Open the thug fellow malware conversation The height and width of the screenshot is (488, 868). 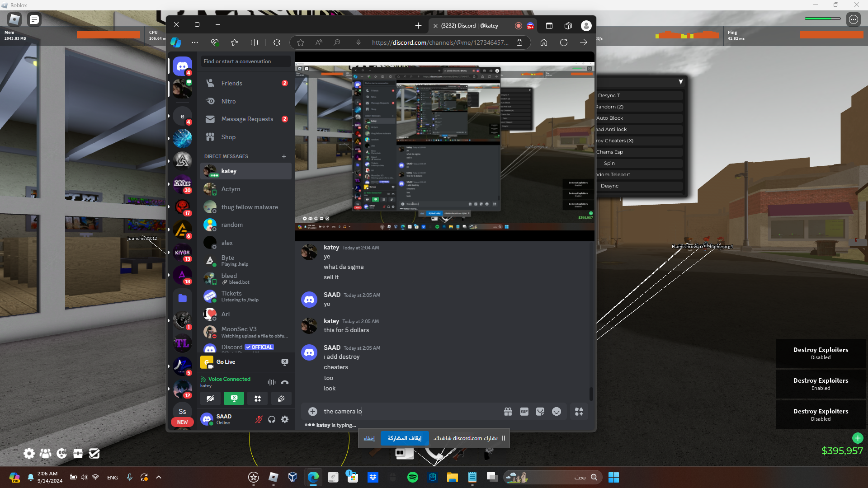point(246,207)
